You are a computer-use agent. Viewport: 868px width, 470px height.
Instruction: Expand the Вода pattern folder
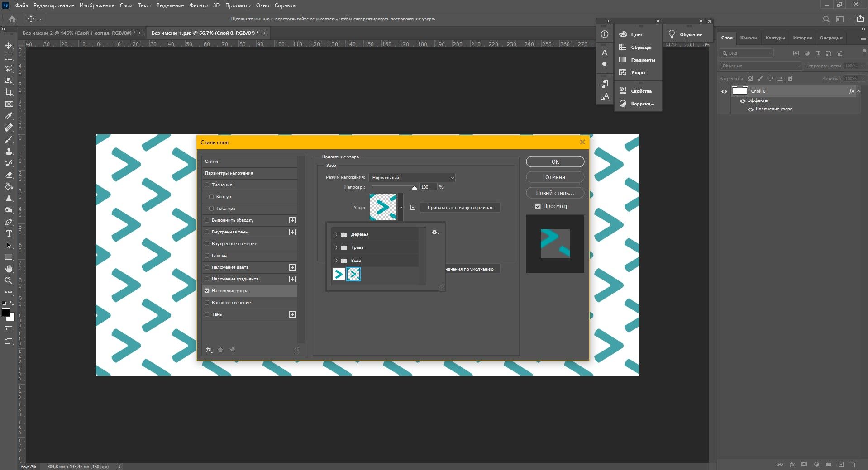[x=336, y=261]
